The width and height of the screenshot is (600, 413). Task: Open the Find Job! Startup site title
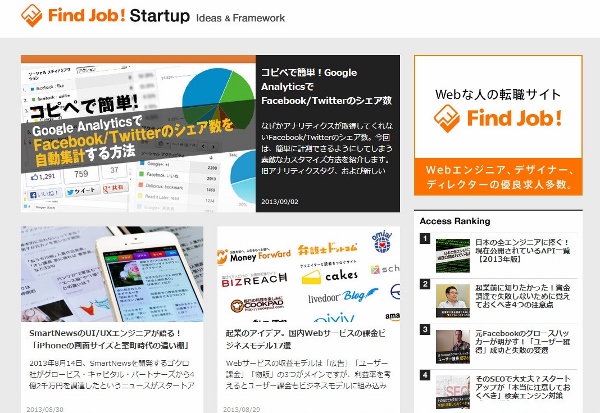click(x=119, y=16)
